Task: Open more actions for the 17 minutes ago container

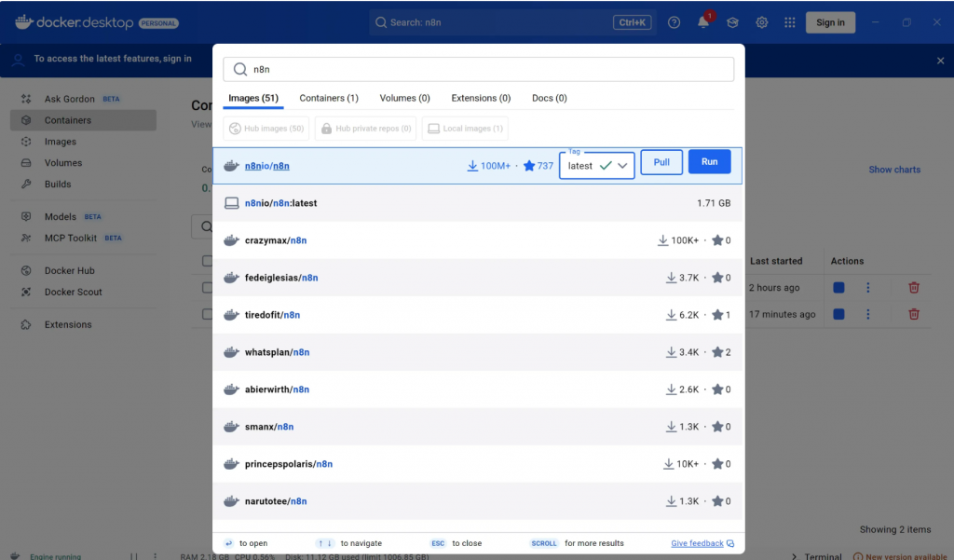Action: 867,314
